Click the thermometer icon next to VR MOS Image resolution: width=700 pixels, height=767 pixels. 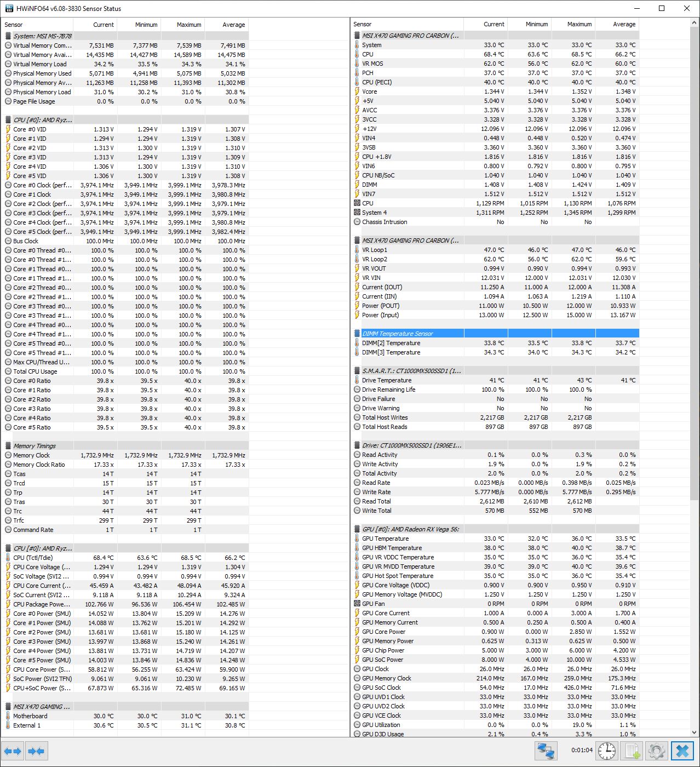pos(357,64)
